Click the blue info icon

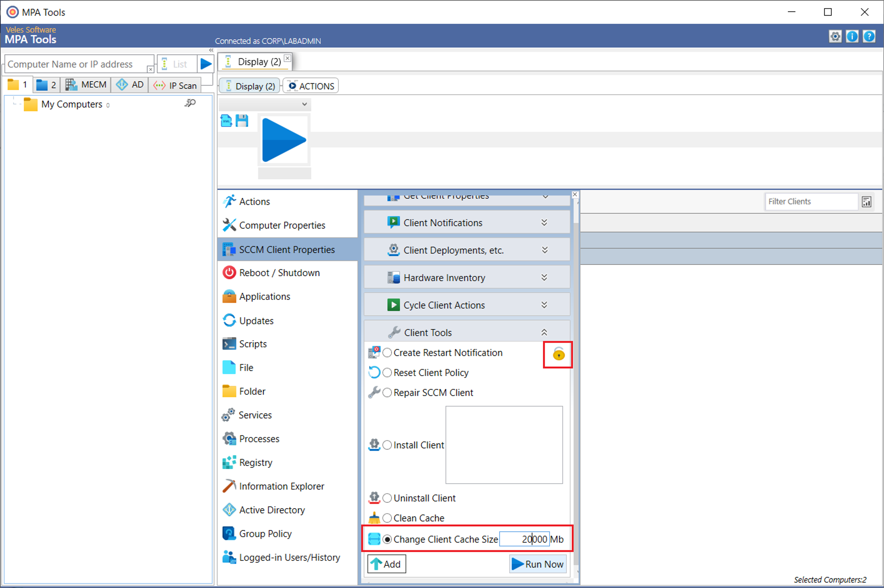(x=852, y=37)
